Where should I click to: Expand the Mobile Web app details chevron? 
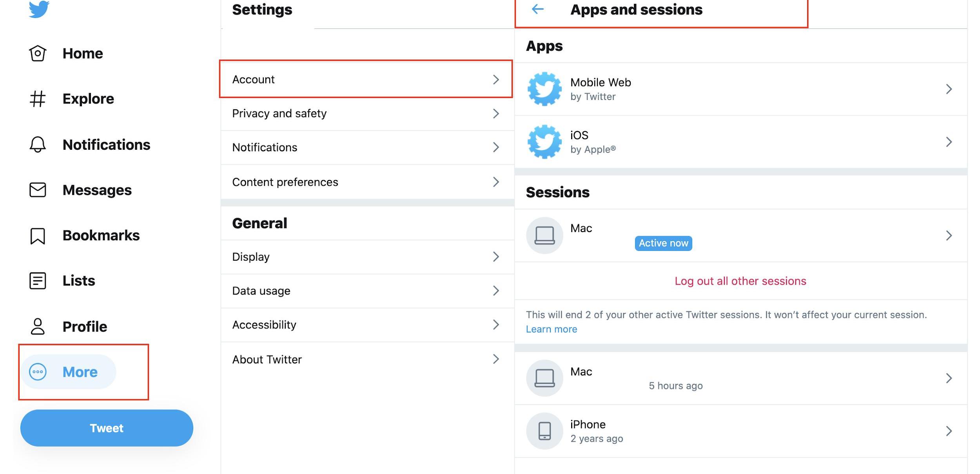pos(948,89)
